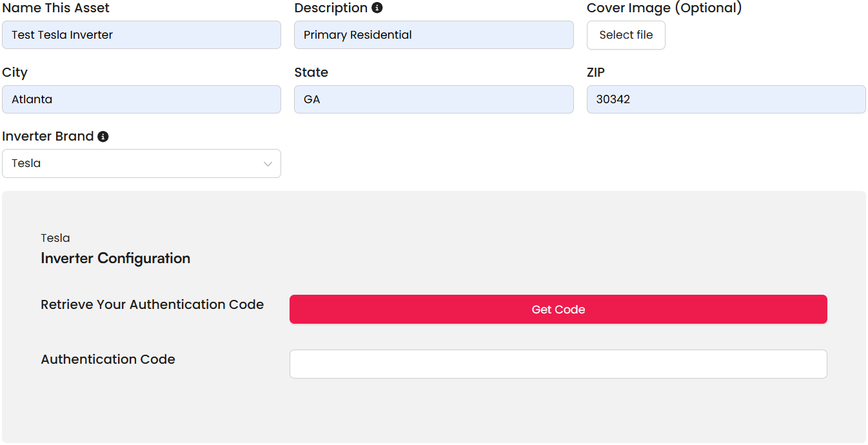Click Select file for cover image
868x445 pixels.
[626, 35]
